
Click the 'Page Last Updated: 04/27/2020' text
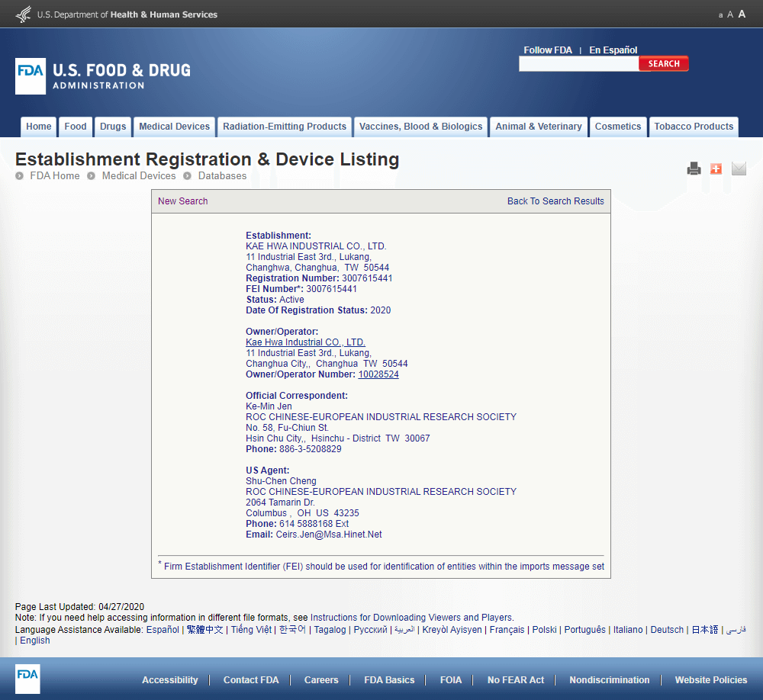[80, 607]
